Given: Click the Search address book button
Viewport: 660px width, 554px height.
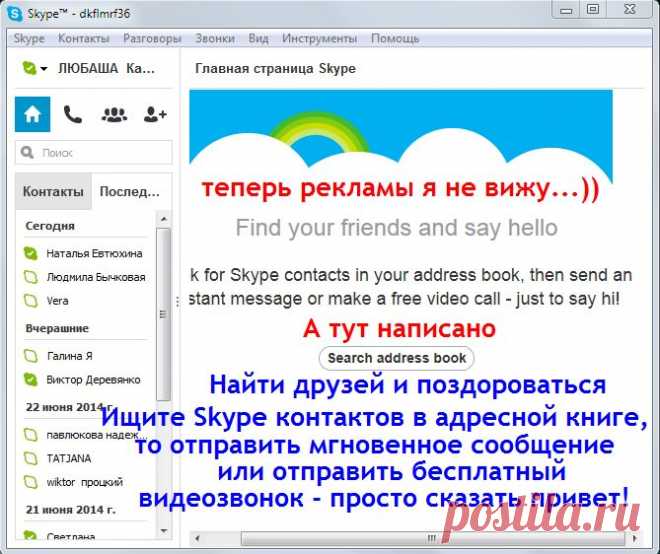Looking at the screenshot, I should tap(397, 358).
